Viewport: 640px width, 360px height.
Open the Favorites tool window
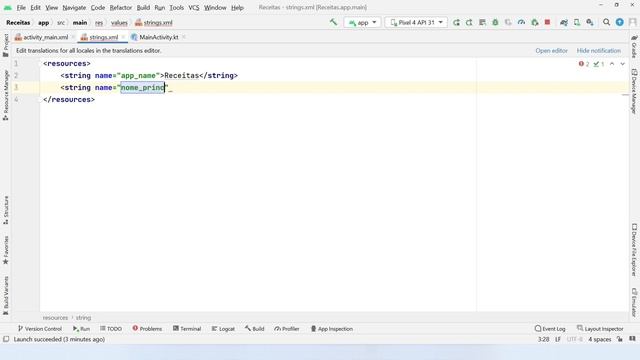tap(6, 250)
